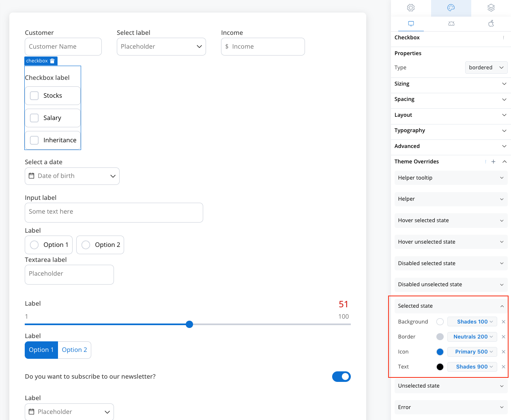Viewport: 511px width, 420px height.
Task: Expand Helper tooltip override
Action: 451,178
